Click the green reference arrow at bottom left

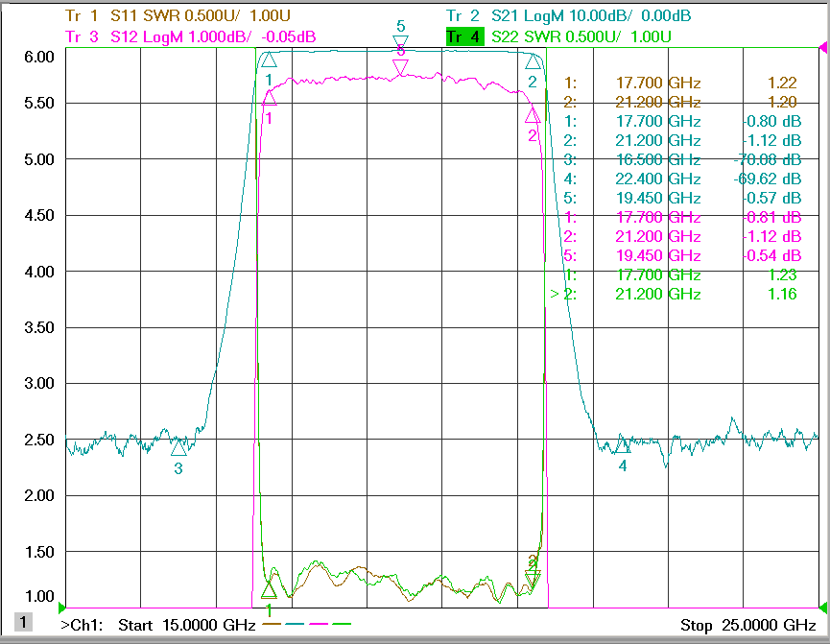[62, 607]
